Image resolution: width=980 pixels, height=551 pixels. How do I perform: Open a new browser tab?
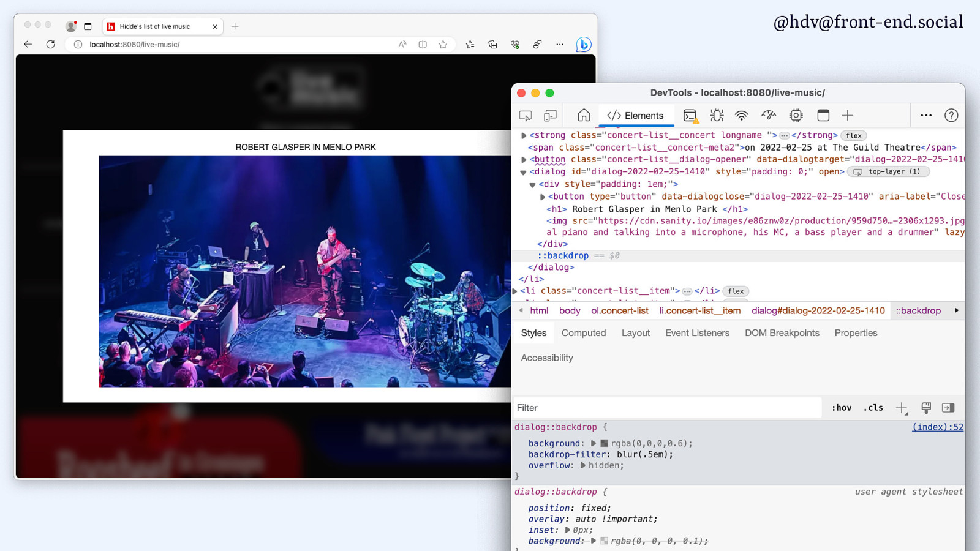pyautogui.click(x=235, y=26)
